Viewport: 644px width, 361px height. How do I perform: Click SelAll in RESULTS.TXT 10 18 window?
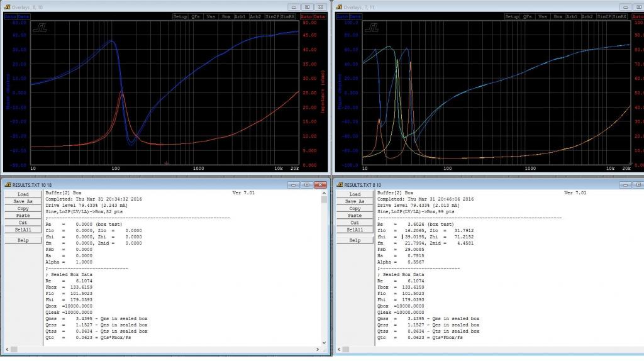point(23,230)
